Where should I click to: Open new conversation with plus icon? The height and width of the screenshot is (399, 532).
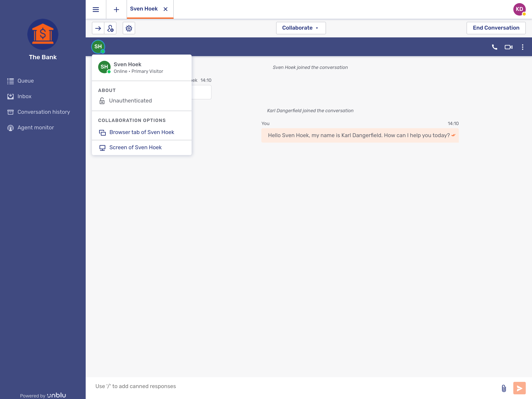(116, 9)
